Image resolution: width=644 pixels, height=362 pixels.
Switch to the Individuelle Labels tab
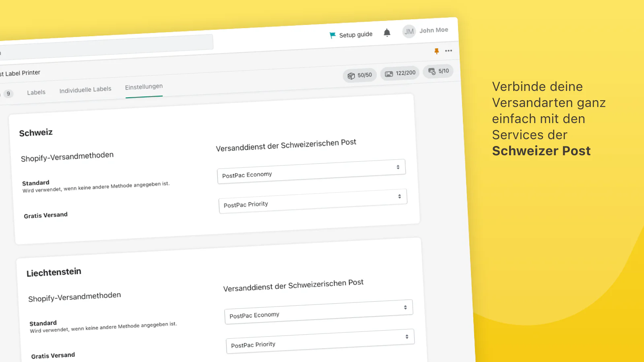[85, 90]
